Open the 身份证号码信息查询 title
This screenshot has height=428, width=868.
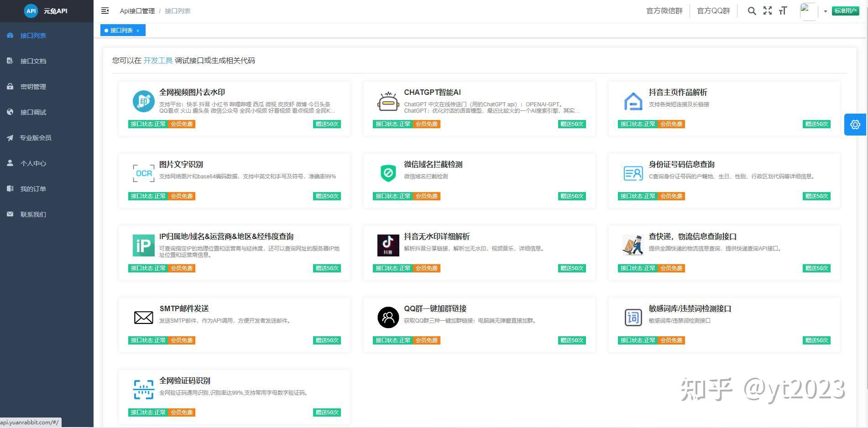[x=682, y=165]
